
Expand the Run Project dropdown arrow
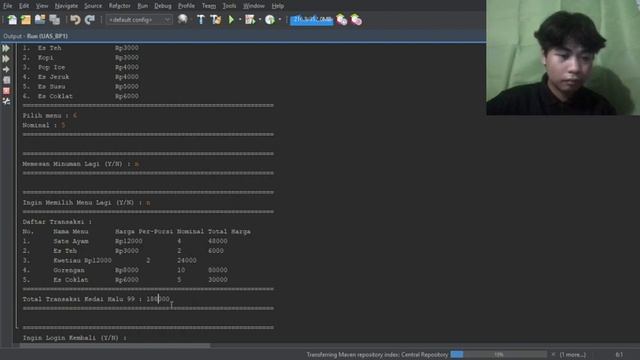[240, 19]
